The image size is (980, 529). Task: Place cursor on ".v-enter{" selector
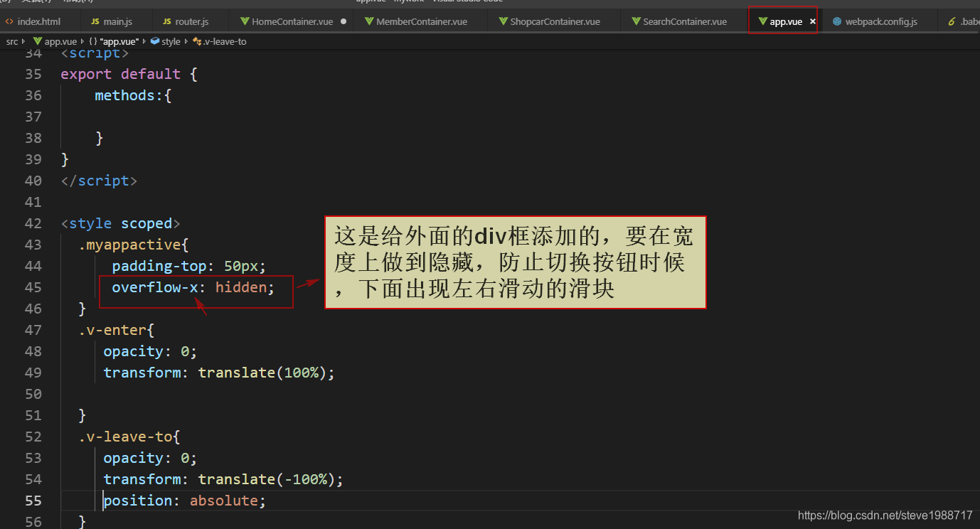pos(116,330)
